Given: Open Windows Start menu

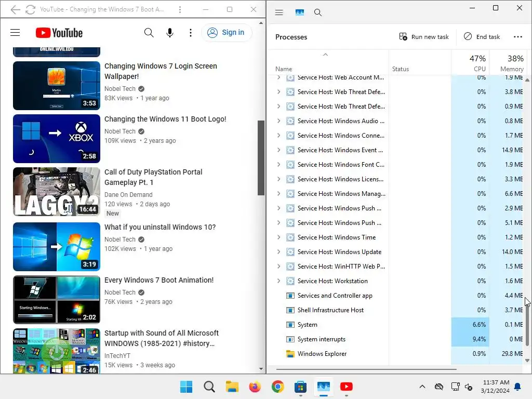Looking at the screenshot, I should pyautogui.click(x=186, y=387).
